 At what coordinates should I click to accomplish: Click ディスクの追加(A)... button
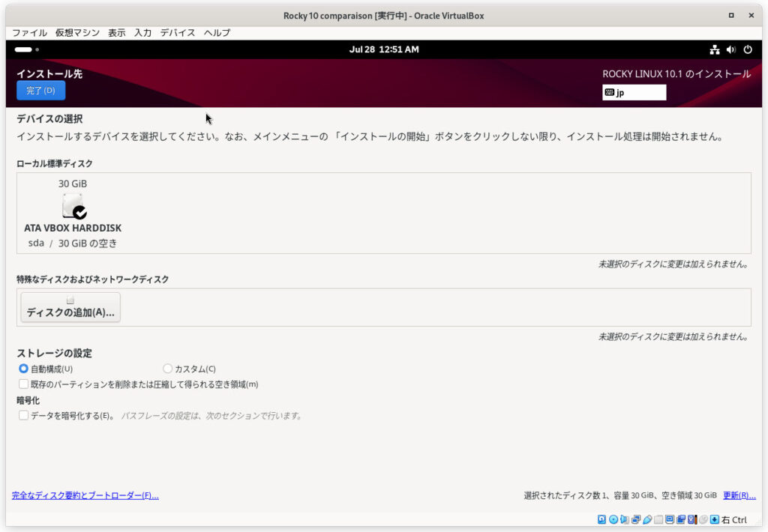click(x=70, y=307)
